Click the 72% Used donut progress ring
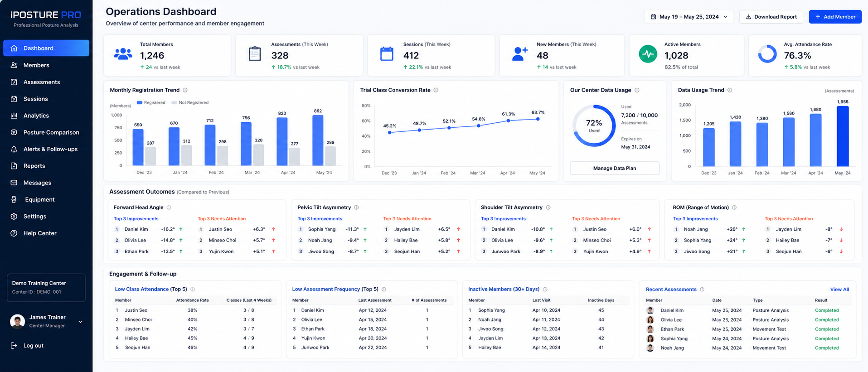The width and height of the screenshot is (868, 372). [x=594, y=126]
